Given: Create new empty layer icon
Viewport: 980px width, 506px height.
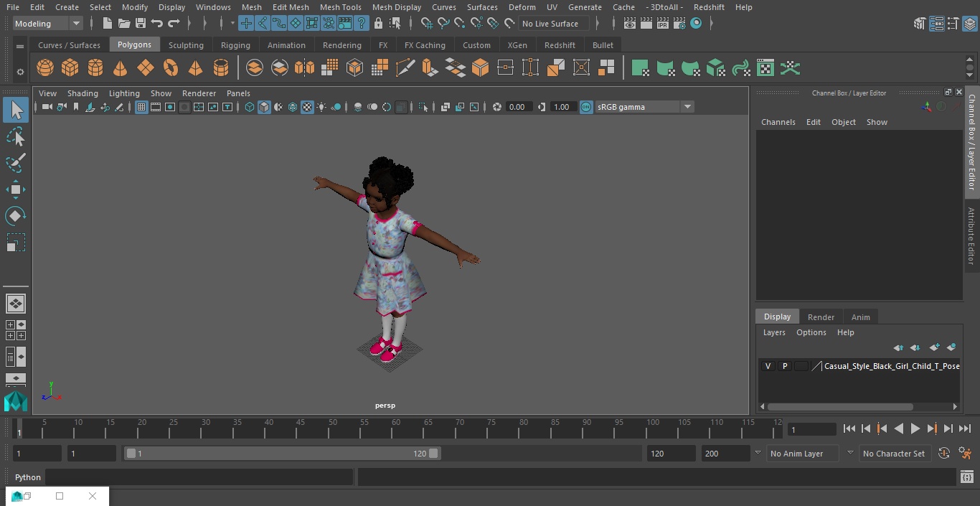Looking at the screenshot, I should (934, 347).
